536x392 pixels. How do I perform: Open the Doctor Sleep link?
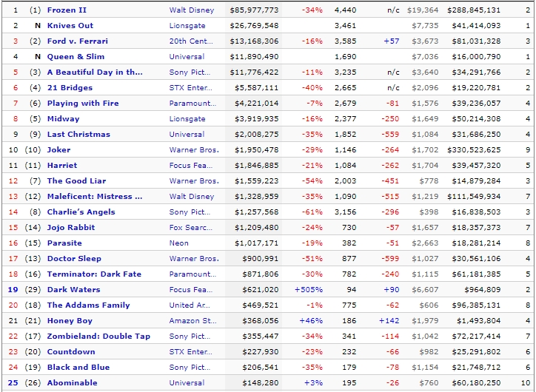click(74, 258)
